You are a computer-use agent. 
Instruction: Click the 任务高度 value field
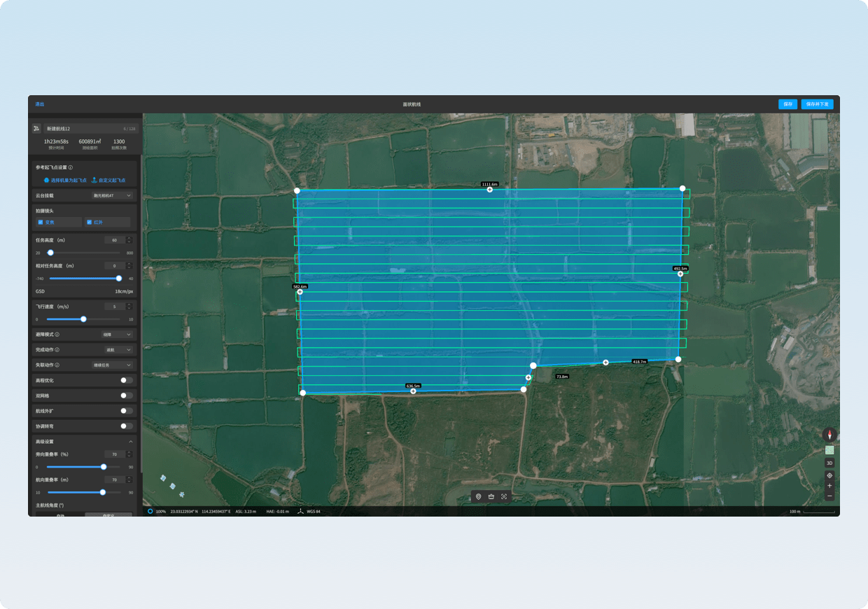(115, 240)
